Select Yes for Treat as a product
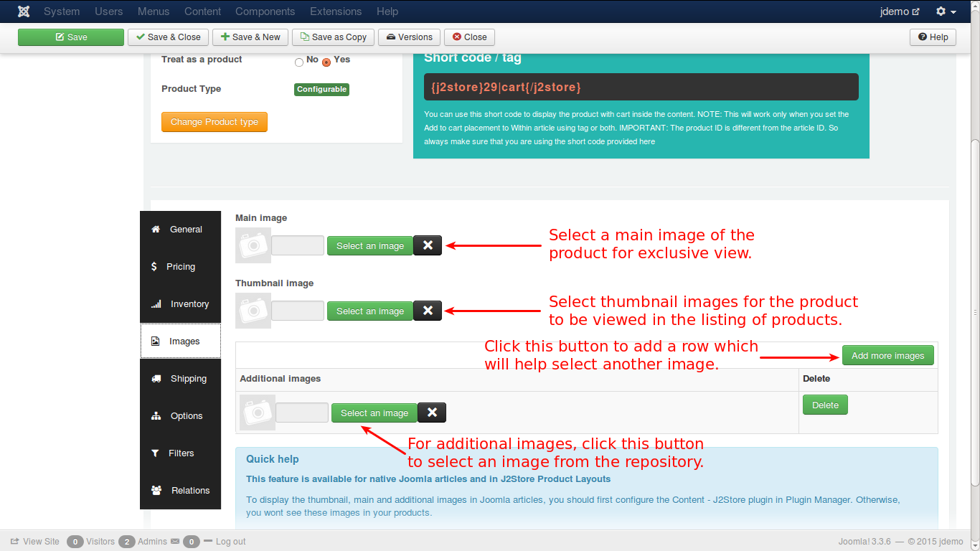The width and height of the screenshot is (980, 551). (x=326, y=62)
